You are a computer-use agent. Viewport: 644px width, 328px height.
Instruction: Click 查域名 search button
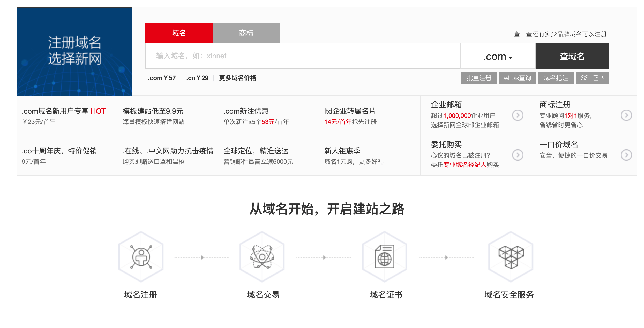pos(572,56)
